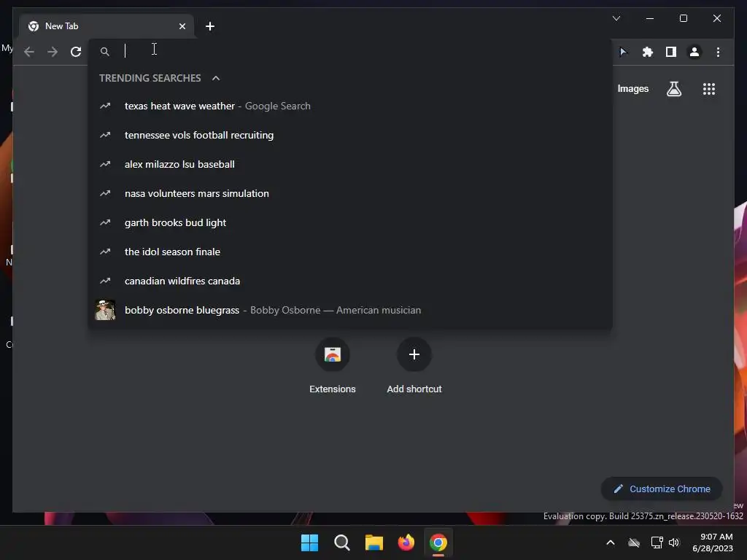Click Chrome icon in taskbar

pos(438,542)
